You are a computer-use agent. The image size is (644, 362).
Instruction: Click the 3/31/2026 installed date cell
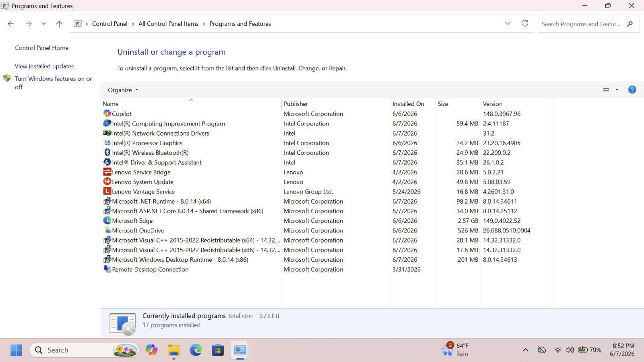click(x=407, y=269)
